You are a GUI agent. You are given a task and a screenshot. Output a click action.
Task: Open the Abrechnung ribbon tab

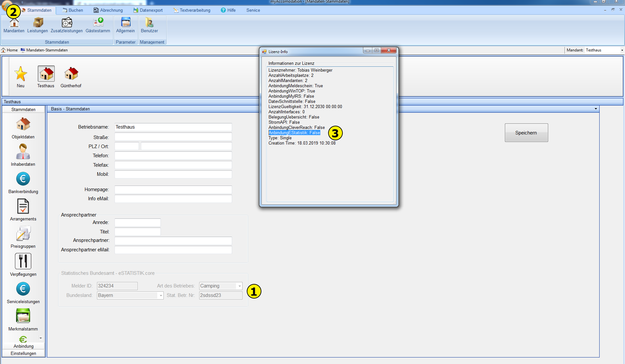(108, 10)
